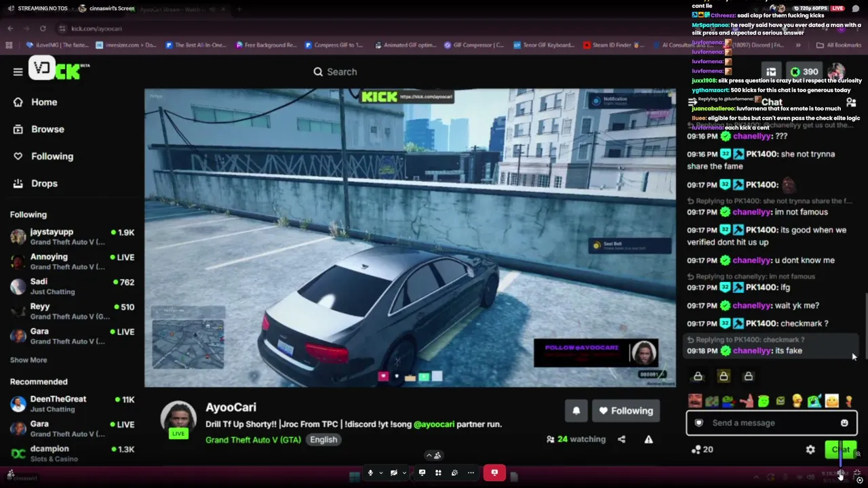
Task: Report the stream with the warning icon
Action: pos(648,439)
